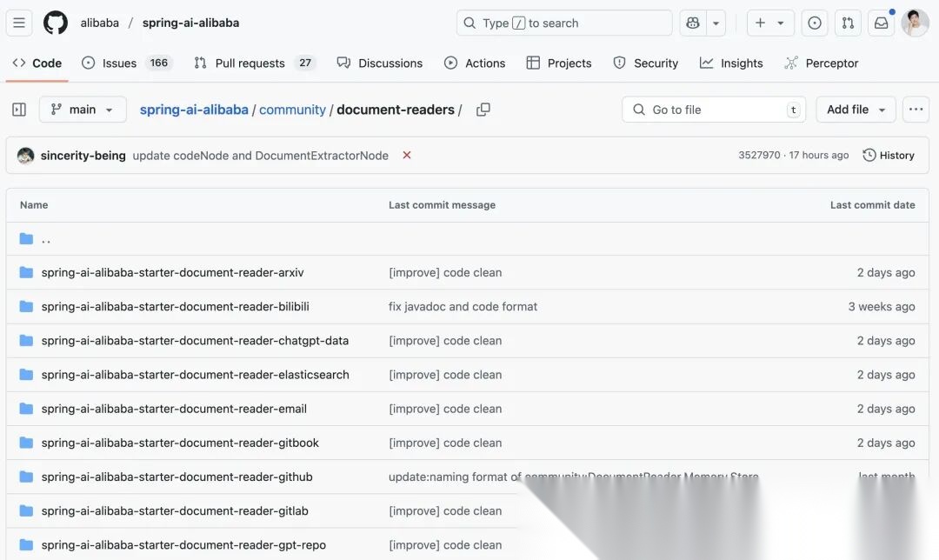Click the folder icon beside reader-gpt-repo
The image size is (939, 560).
coord(26,545)
